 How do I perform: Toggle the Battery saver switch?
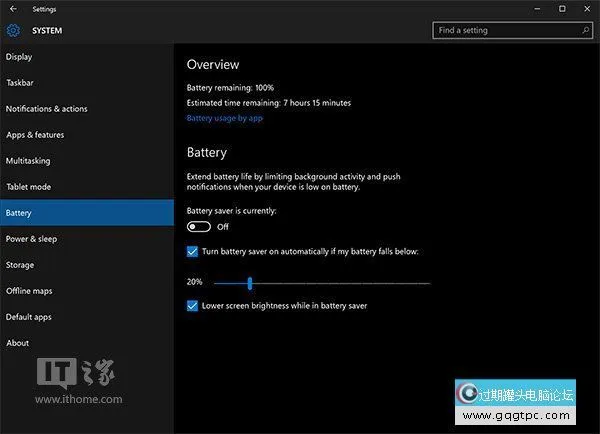pos(199,227)
